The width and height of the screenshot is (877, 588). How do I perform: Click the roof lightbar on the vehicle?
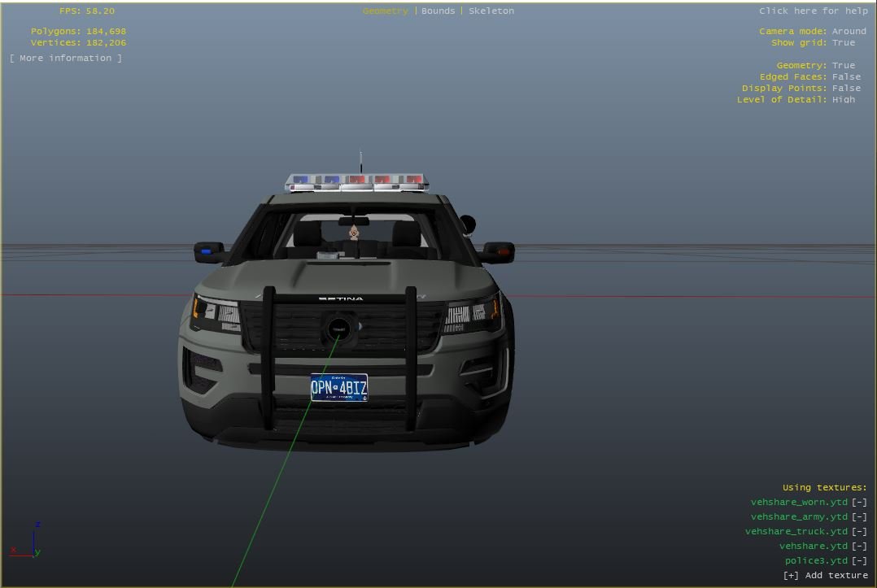click(356, 182)
